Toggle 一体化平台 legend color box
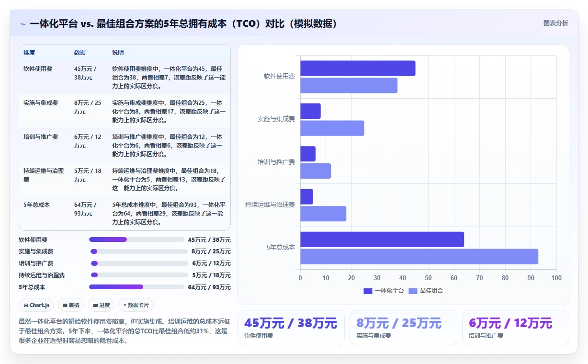This screenshot has height=364, width=588. [x=368, y=291]
